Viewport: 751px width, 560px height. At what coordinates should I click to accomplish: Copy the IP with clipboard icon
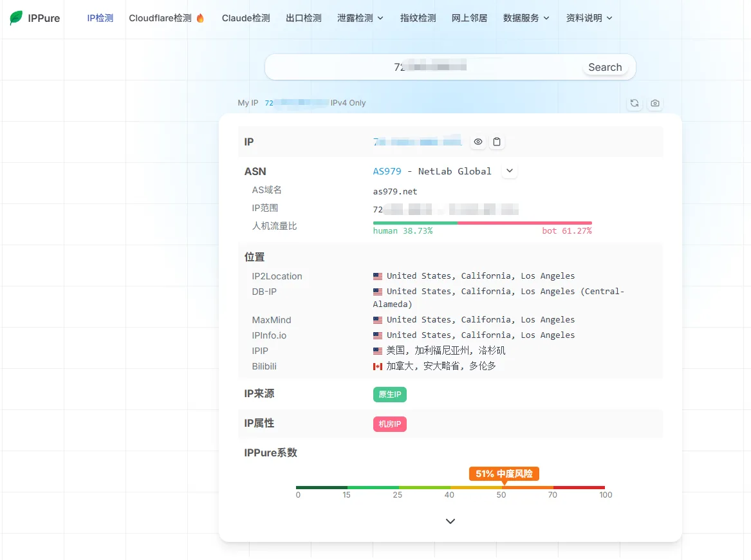tap(497, 142)
